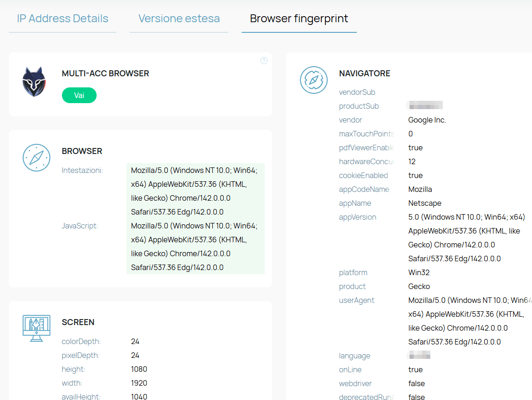Open the IP Address Details tab
The height and width of the screenshot is (400, 532).
pos(62,19)
